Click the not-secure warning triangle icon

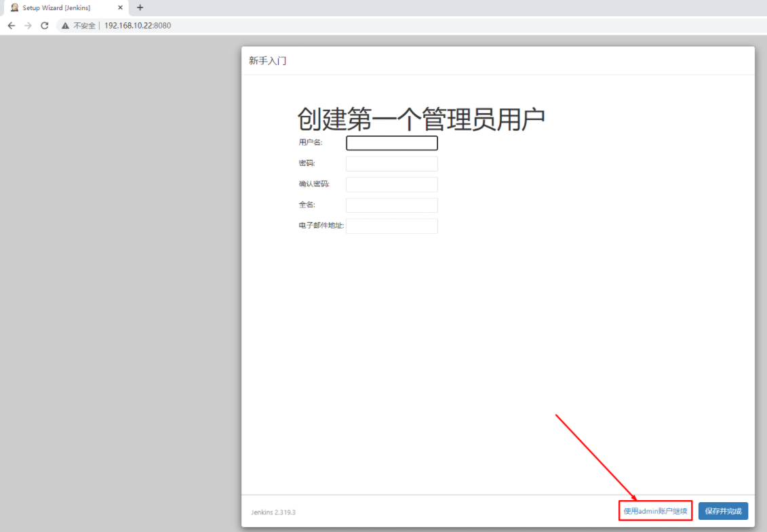click(65, 26)
